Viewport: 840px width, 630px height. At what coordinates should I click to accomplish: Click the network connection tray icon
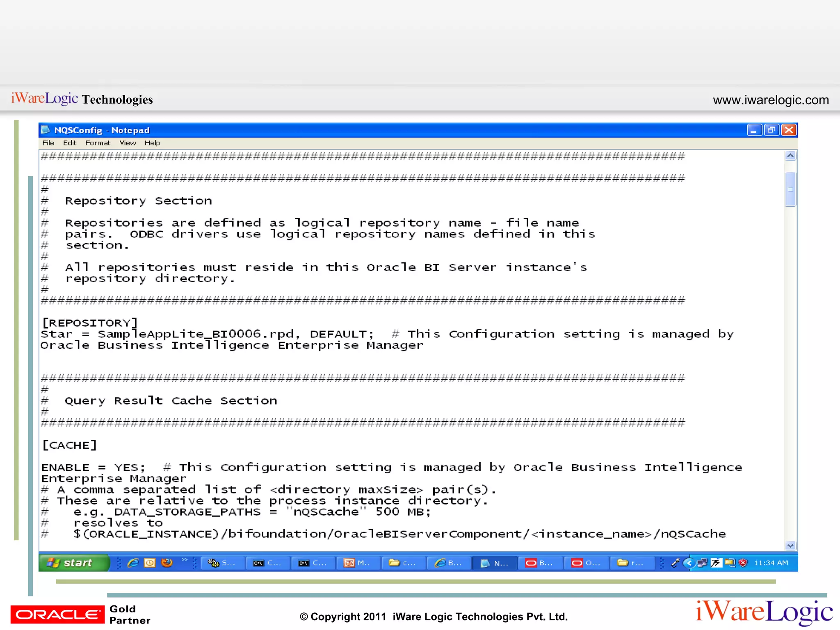point(702,563)
